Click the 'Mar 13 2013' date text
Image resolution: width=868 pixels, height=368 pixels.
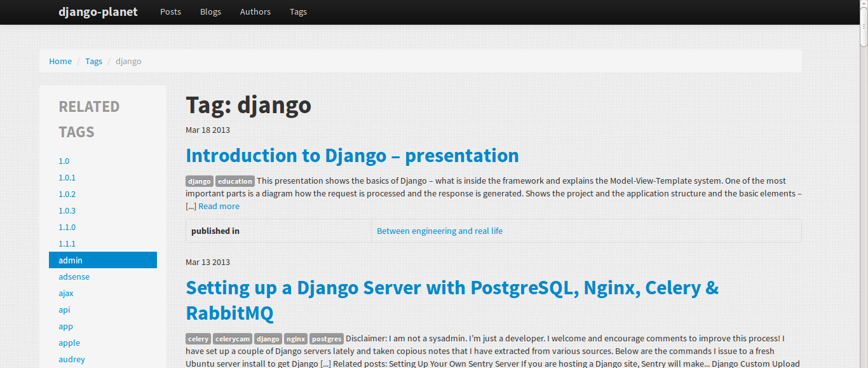tap(208, 262)
